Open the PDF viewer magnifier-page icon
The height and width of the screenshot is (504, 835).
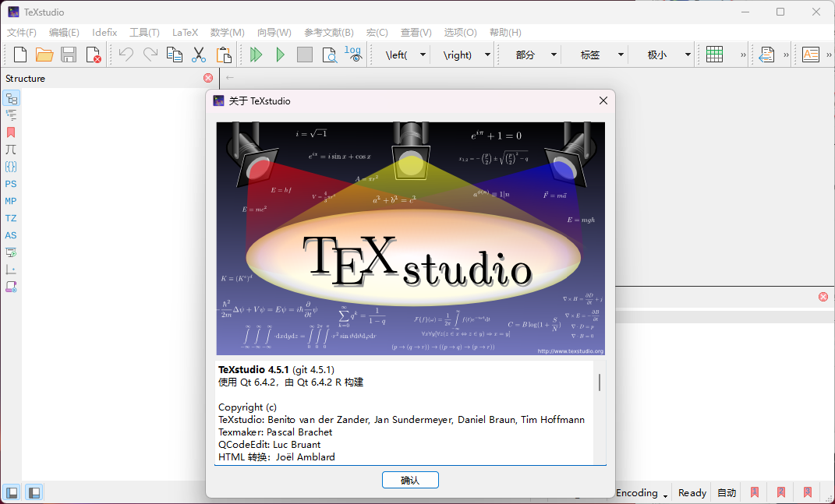pos(329,55)
